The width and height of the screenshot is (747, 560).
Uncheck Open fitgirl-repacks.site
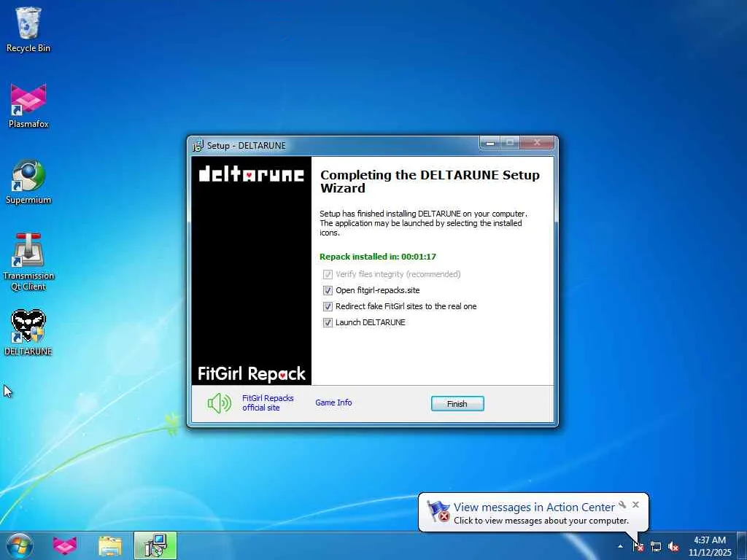coord(328,290)
